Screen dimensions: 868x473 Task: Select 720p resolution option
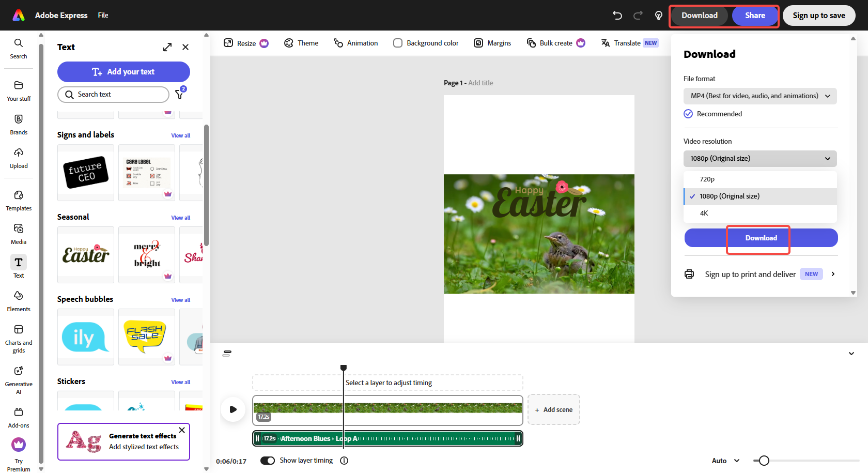coord(760,179)
